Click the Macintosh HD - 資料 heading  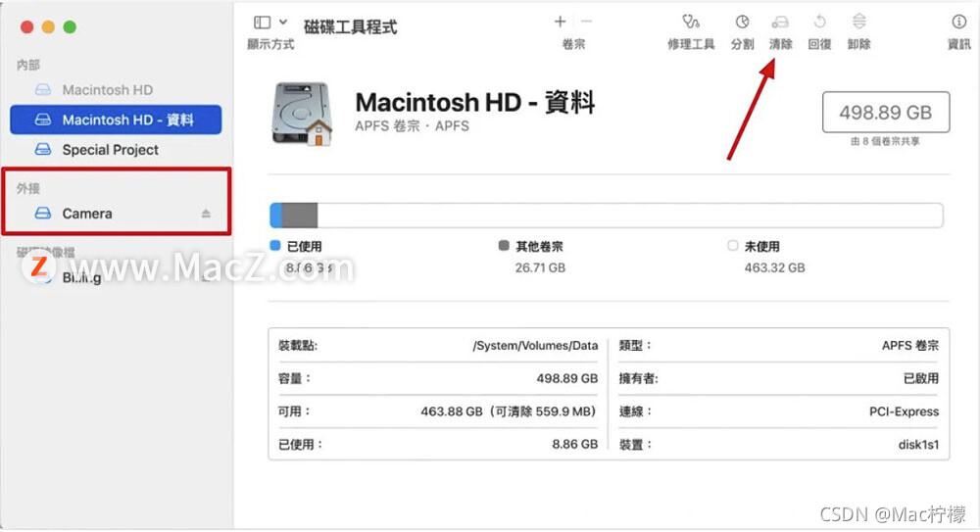tap(475, 103)
